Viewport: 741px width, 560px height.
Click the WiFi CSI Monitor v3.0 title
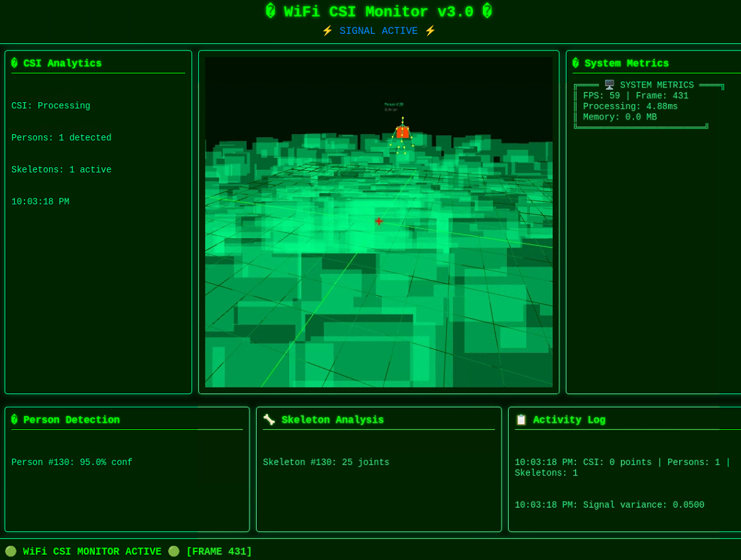378,12
